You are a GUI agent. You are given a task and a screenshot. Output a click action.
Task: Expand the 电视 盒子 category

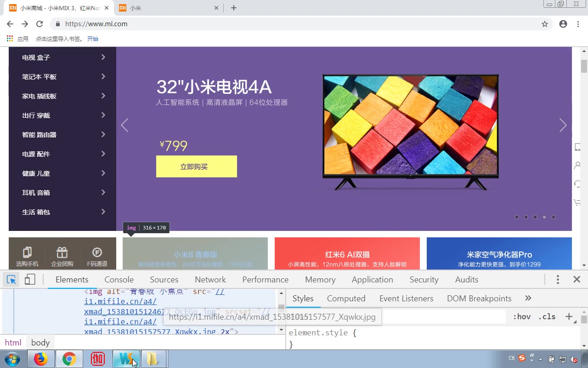(x=62, y=57)
